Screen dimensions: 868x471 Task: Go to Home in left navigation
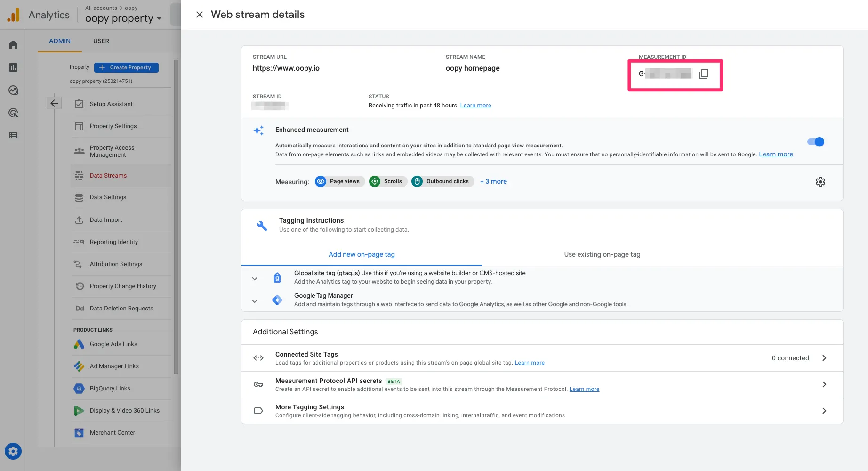(13, 45)
